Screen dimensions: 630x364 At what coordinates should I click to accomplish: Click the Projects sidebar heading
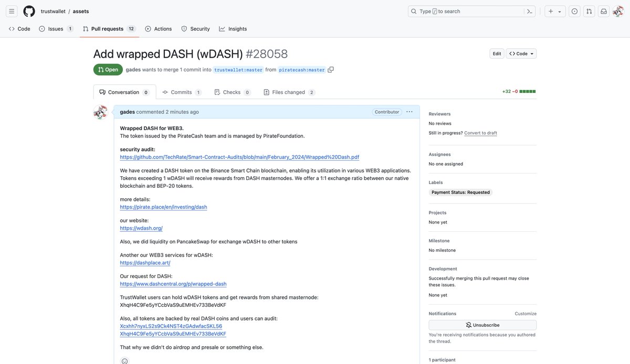coord(437,212)
